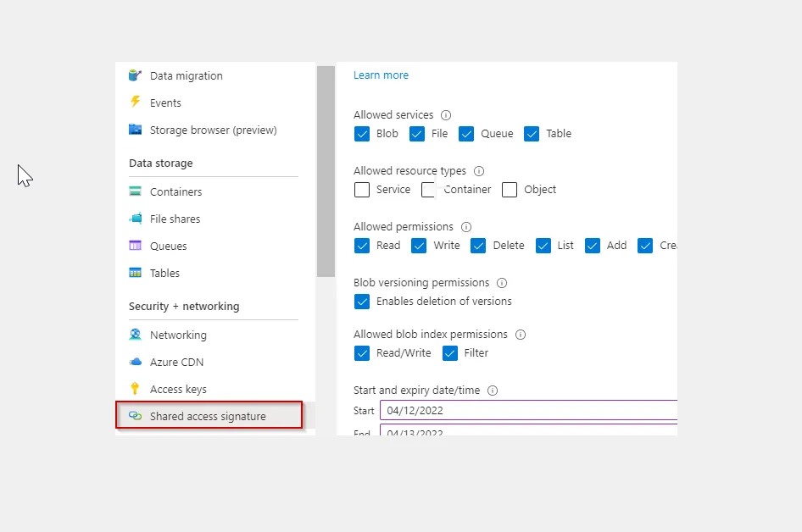
Task: Uncheck the Filter blob index permission
Action: 450,353
